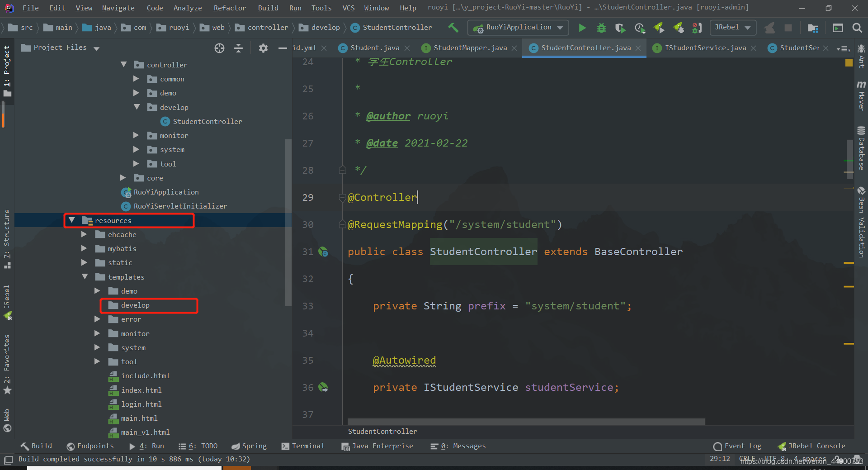Open the Maven side panel
Viewport: 868px width, 470px height.
(x=861, y=96)
